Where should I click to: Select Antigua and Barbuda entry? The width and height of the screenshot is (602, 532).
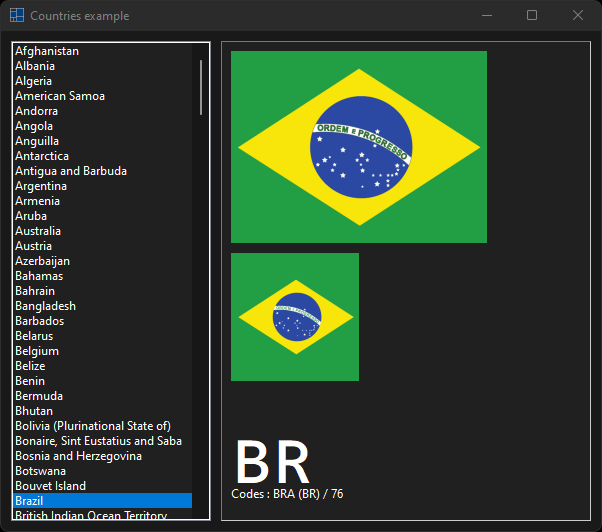click(103, 171)
